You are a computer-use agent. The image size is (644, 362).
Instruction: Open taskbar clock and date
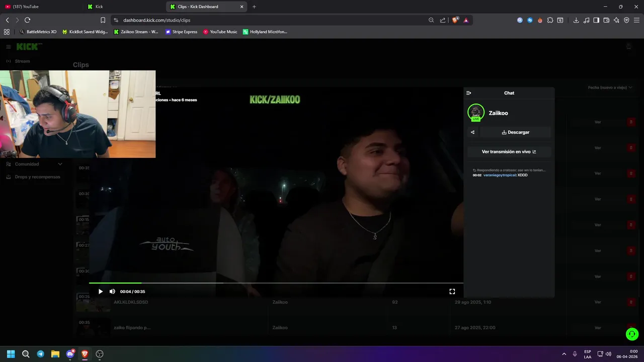(627, 354)
